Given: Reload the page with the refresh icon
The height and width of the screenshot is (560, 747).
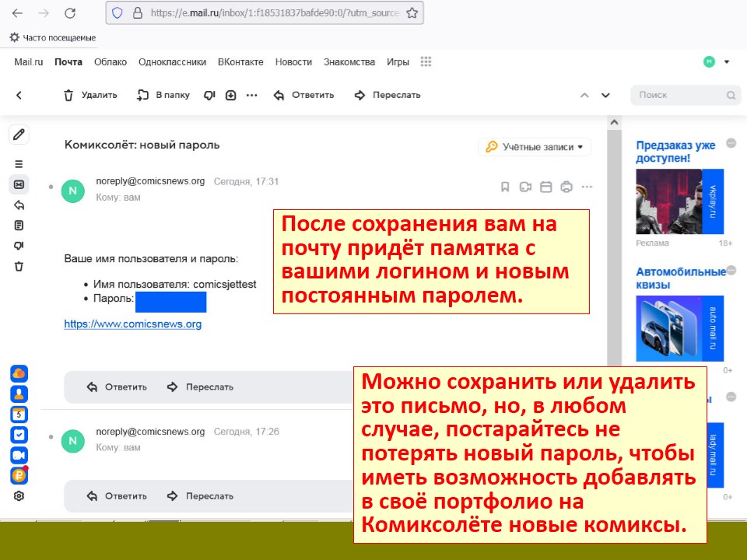Looking at the screenshot, I should click(x=70, y=13).
